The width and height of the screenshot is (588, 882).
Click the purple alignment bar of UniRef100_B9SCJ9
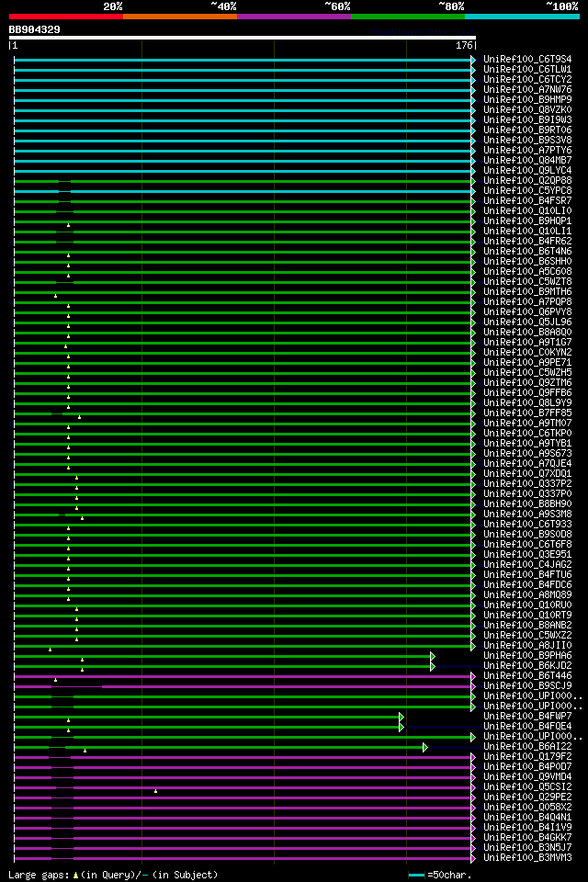(x=243, y=687)
